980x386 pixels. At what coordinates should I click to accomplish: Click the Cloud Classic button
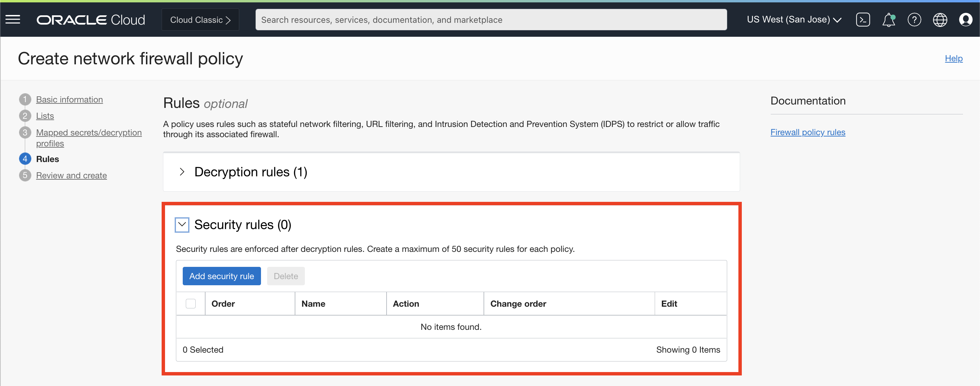click(200, 19)
